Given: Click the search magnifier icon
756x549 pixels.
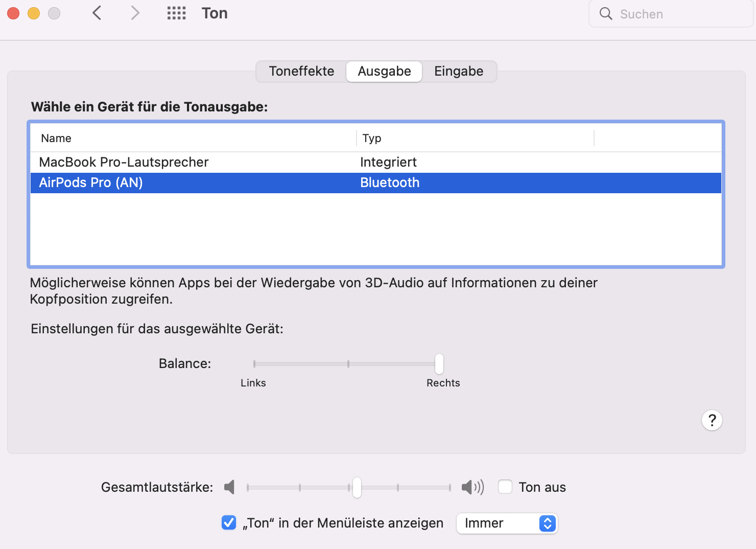Looking at the screenshot, I should 606,14.
